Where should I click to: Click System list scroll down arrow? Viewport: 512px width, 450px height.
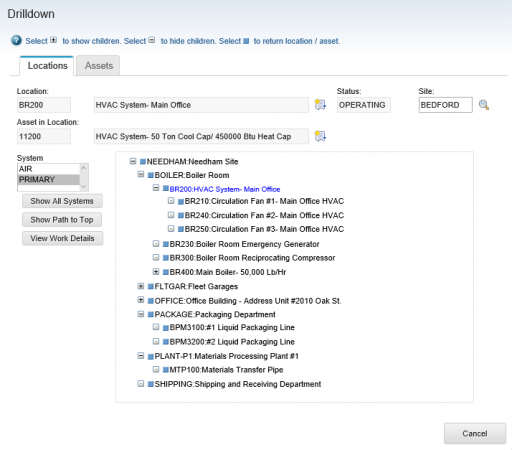click(84, 187)
